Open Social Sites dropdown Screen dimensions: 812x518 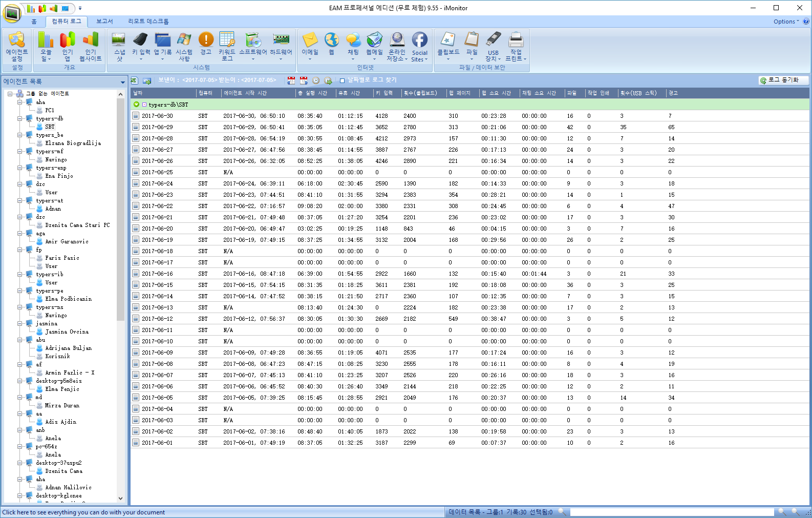click(x=420, y=47)
